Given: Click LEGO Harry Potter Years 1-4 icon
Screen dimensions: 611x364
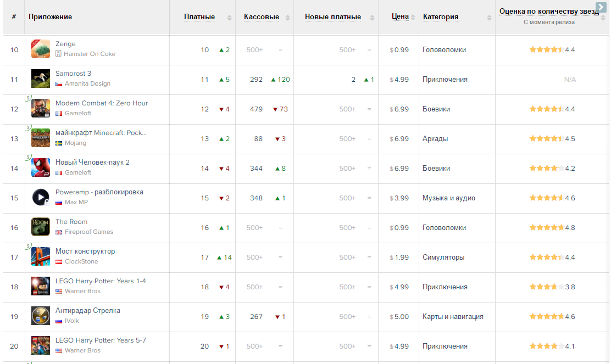Looking at the screenshot, I should [x=41, y=287].
